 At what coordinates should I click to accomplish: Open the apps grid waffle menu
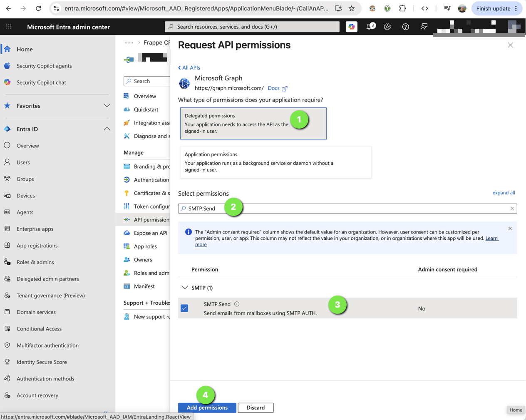(9, 27)
